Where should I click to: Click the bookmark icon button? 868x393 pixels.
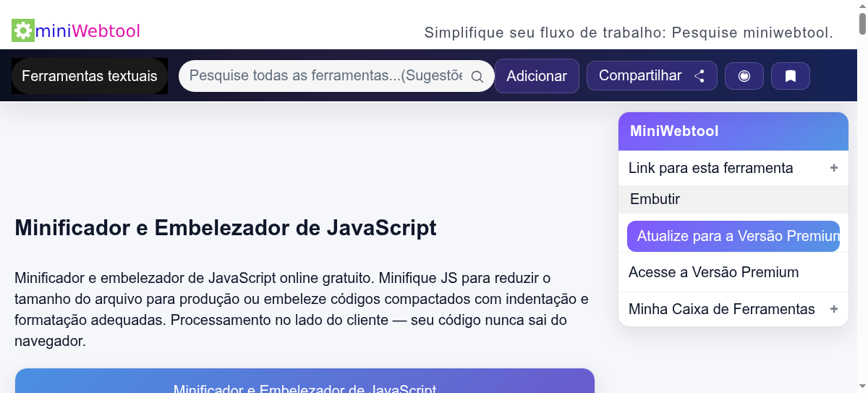coord(791,76)
